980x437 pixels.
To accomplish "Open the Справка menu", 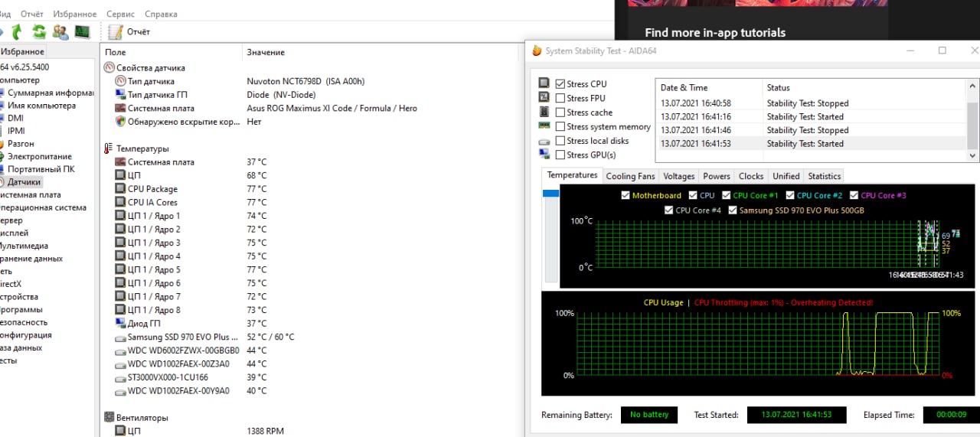I will pos(160,14).
